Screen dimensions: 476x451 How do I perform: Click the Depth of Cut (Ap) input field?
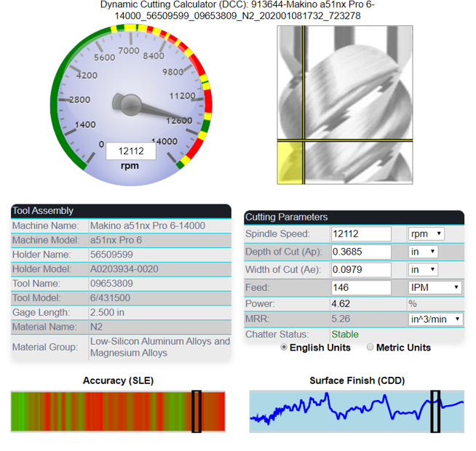(361, 252)
